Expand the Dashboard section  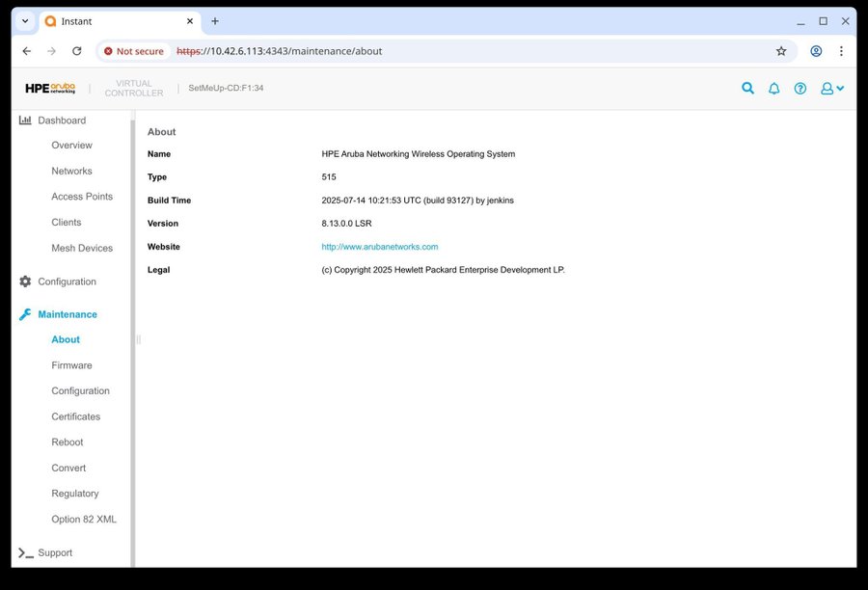click(62, 121)
